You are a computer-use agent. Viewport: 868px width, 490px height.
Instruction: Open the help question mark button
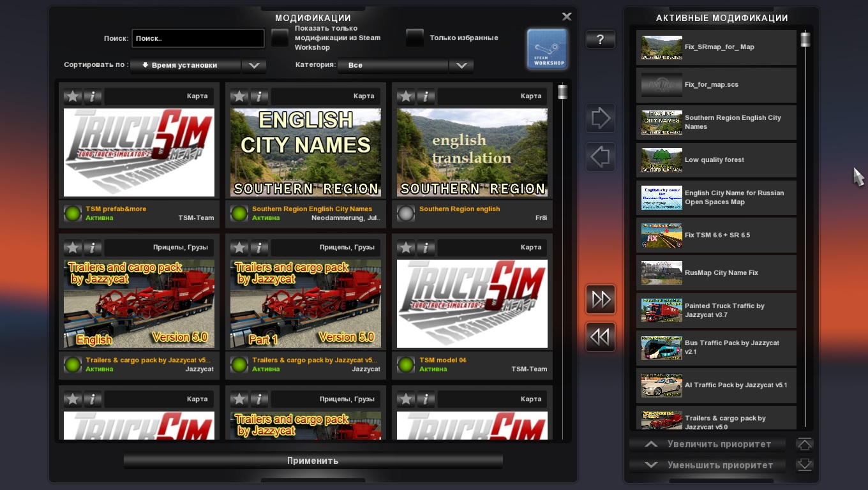[x=600, y=40]
